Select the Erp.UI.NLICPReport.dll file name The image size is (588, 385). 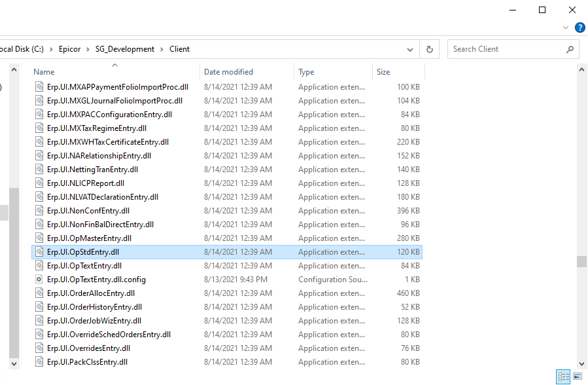[86, 183]
